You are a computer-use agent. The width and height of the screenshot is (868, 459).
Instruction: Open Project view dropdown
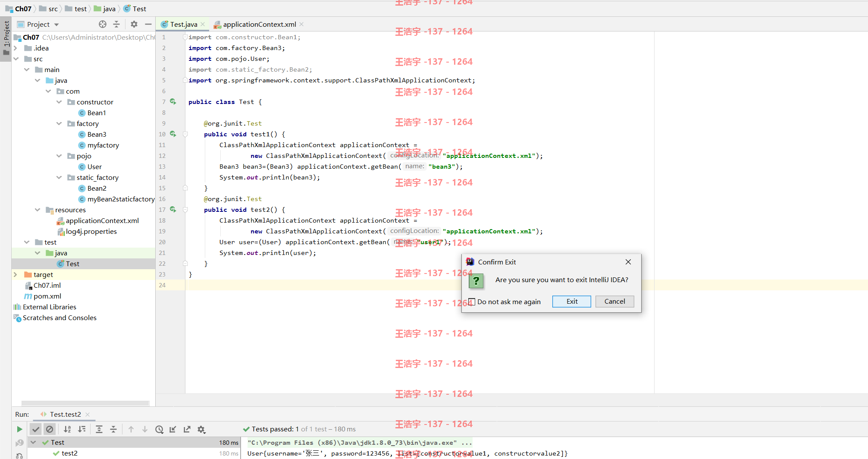56,25
